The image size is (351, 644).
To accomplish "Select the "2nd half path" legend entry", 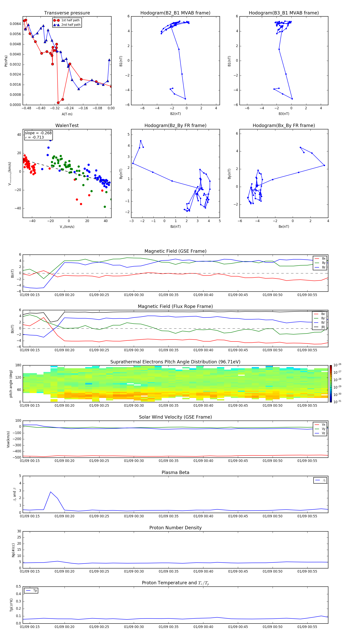I will tap(67, 25).
